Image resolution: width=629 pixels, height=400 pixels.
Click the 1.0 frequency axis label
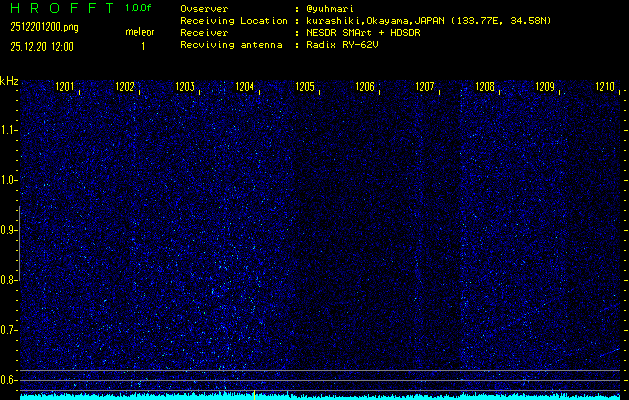tap(7, 180)
